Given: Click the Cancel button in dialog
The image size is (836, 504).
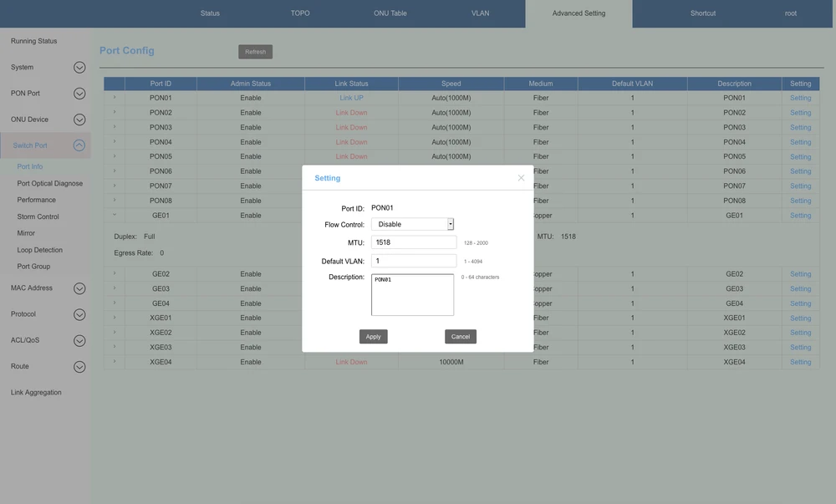Looking at the screenshot, I should 461,337.
